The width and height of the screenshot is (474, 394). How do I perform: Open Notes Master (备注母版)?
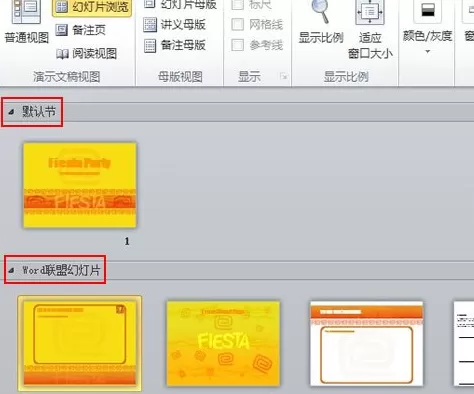[x=174, y=45]
